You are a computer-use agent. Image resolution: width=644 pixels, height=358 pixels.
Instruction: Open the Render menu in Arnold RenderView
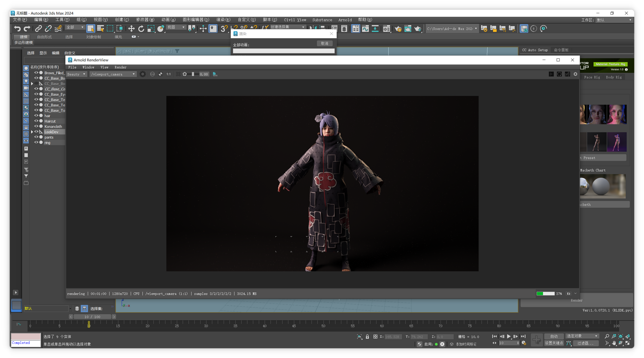pyautogui.click(x=120, y=67)
